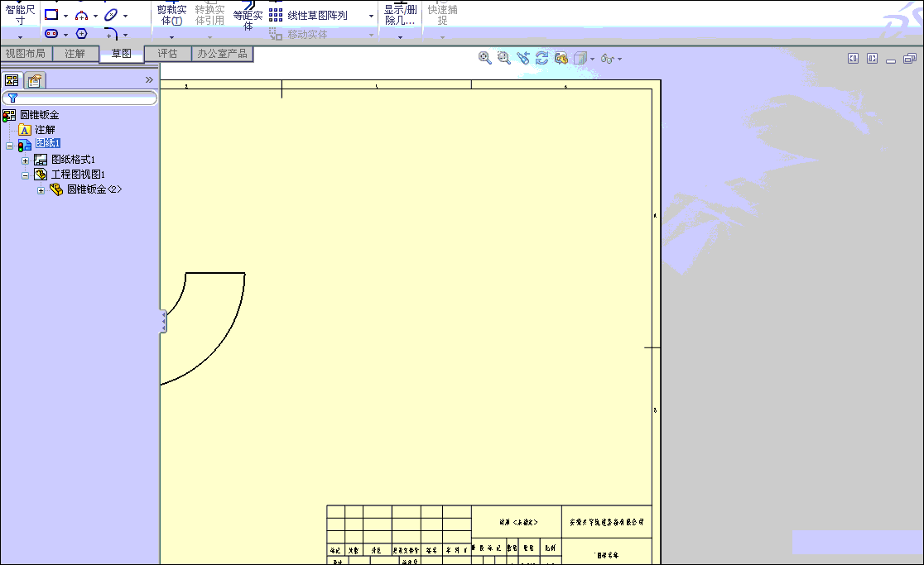Click the feature tree filter field

coord(79,98)
